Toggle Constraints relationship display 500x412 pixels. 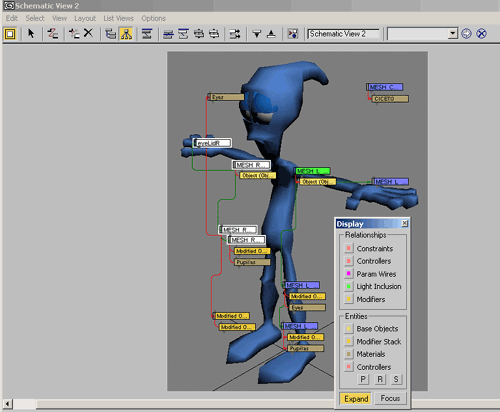point(349,248)
